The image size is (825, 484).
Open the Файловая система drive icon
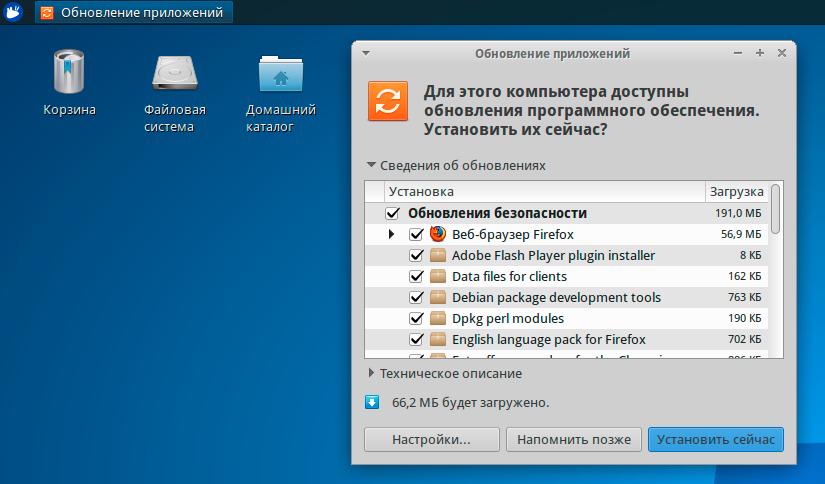tap(175, 73)
